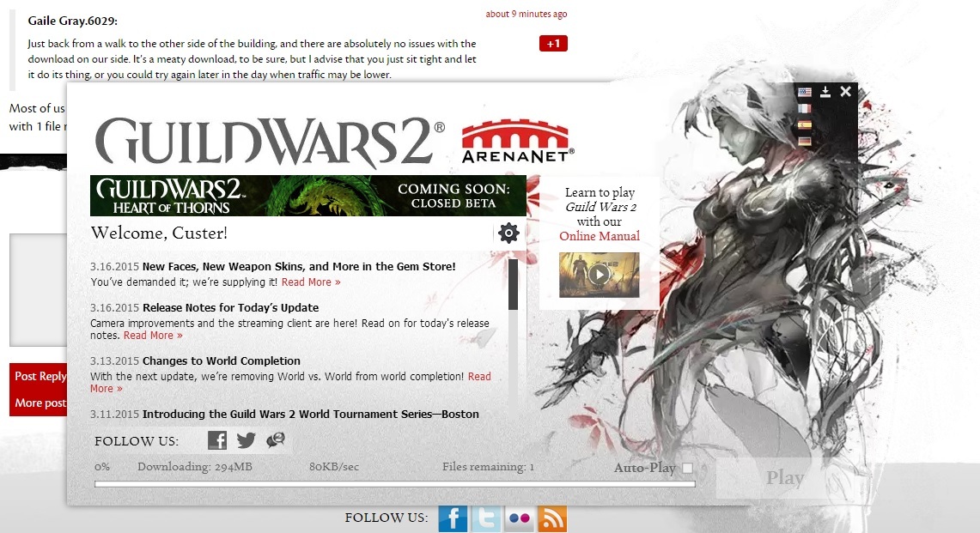The image size is (980, 533).
Task: Click the username "Gaile Gray.6029:"
Action: pos(72,21)
